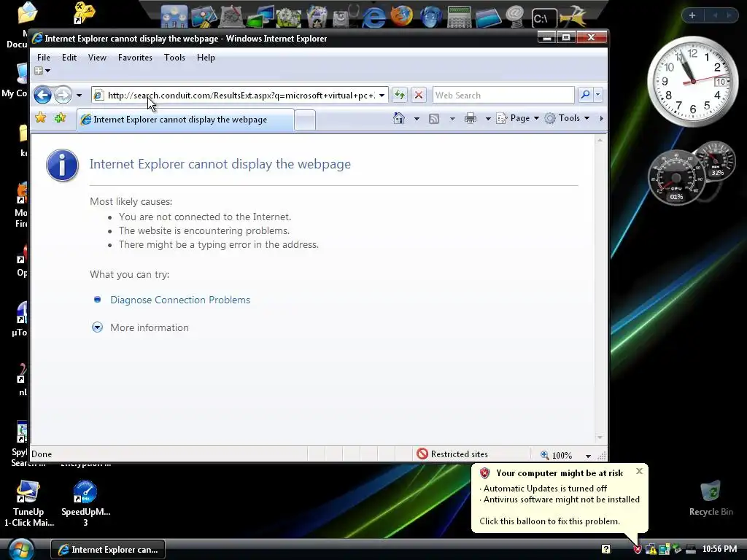The width and height of the screenshot is (747, 560).
Task: Open the Page dropdown menu
Action: 518,119
